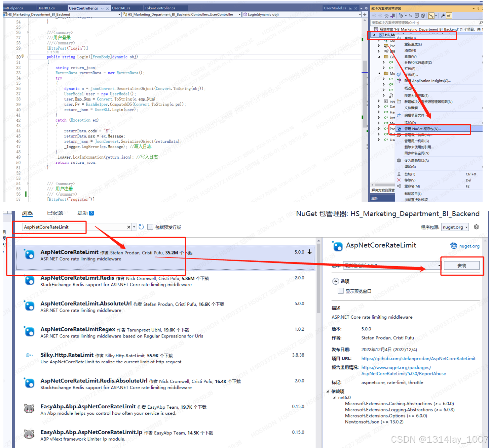The height and width of the screenshot is (448, 490).
Task: Click the NuGet search input field
Action: 74,227
